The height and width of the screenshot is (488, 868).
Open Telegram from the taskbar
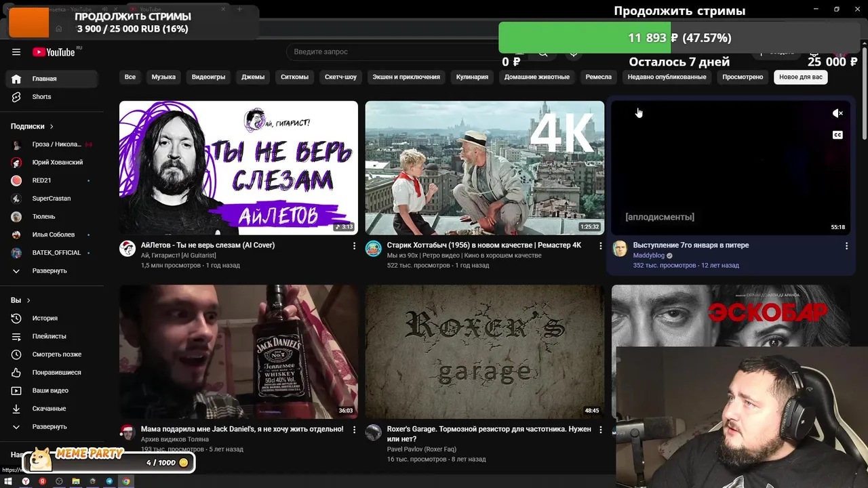coord(109,481)
